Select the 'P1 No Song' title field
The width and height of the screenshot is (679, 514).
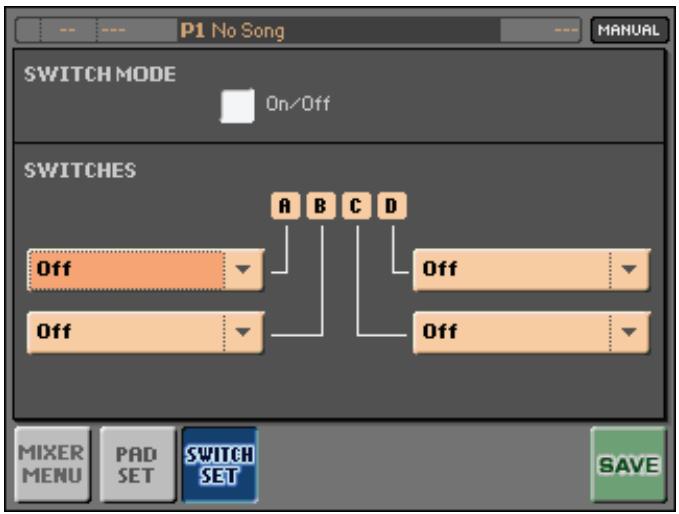pos(339,30)
